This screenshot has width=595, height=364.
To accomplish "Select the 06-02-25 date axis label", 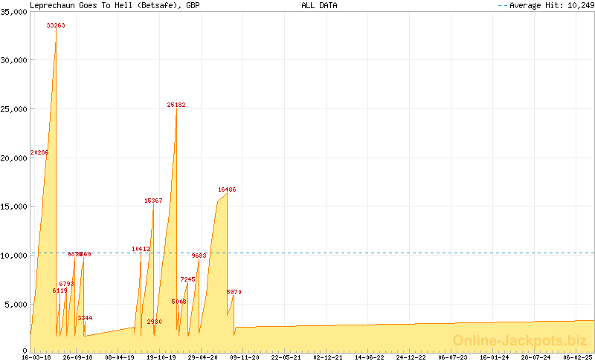I will [x=578, y=357].
